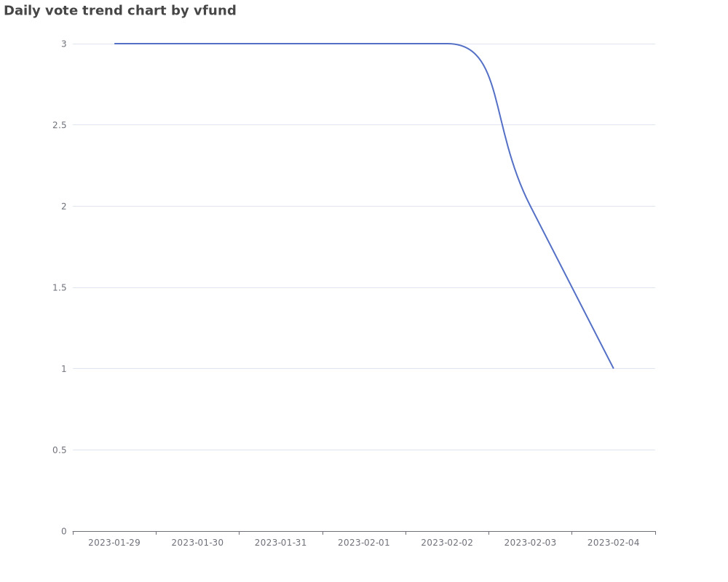The image size is (728, 582).
Task: Select the 2023-01-31 x-axis date label
Action: [x=281, y=543]
